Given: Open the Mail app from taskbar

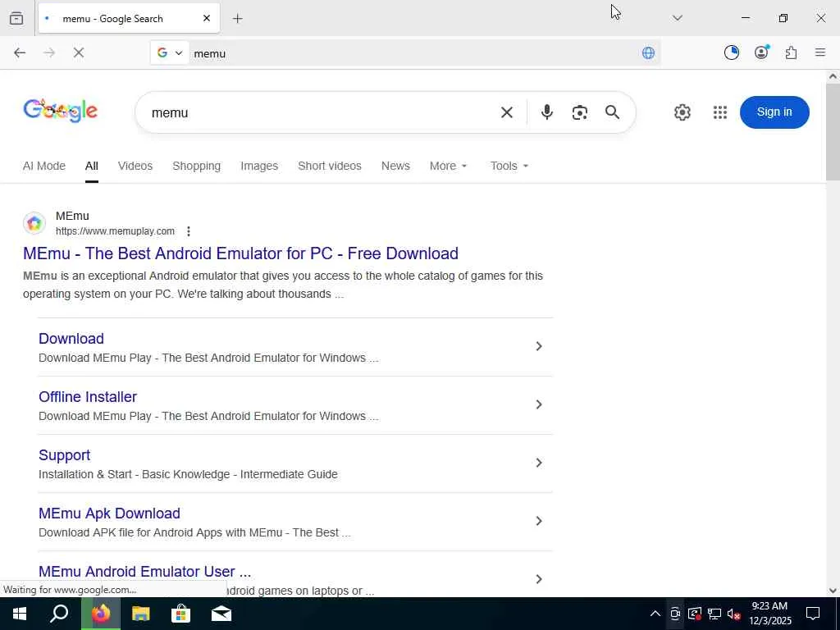Looking at the screenshot, I should click(x=221, y=614).
